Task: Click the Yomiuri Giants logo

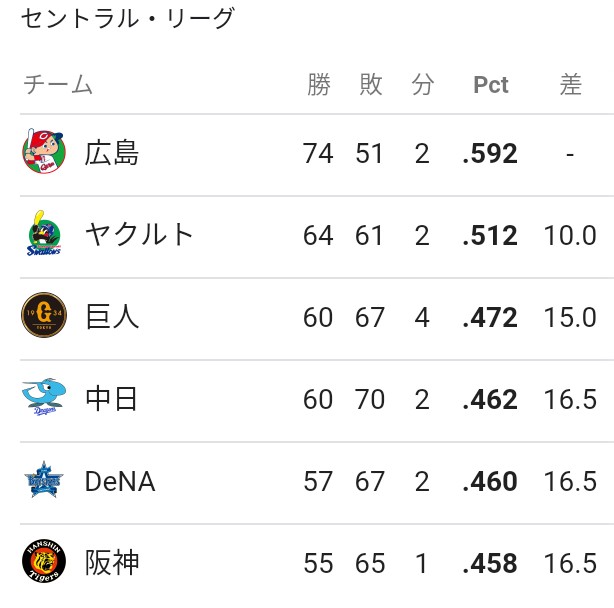Action: tap(44, 315)
